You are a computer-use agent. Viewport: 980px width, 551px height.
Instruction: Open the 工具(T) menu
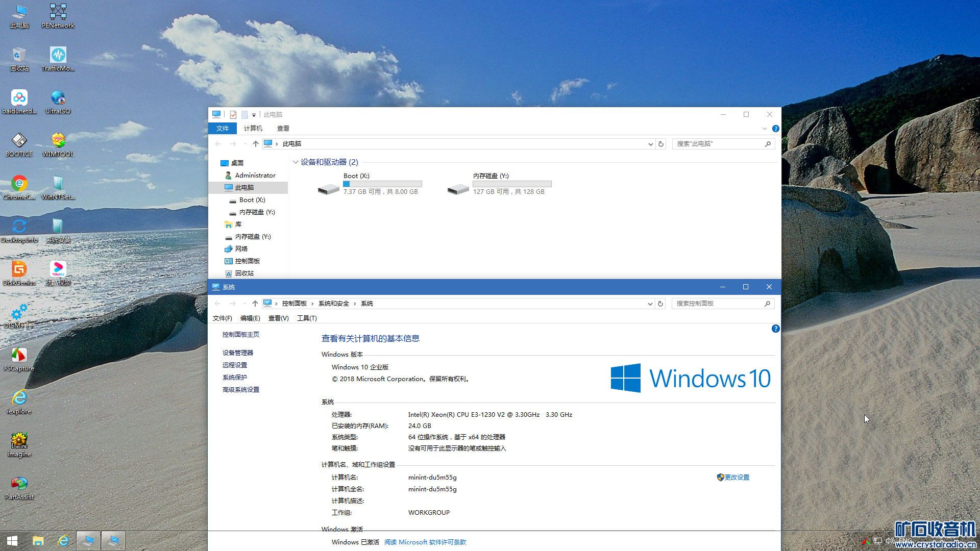tap(307, 318)
